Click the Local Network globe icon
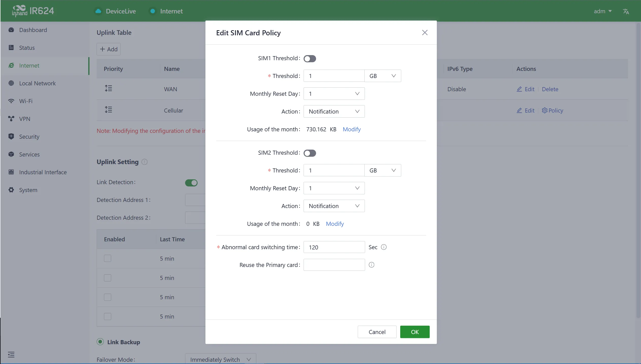Image resolution: width=641 pixels, height=364 pixels. point(11,83)
